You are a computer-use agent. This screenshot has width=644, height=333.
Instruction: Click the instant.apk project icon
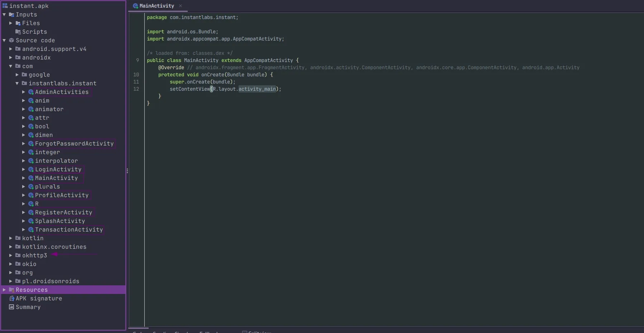[x=5, y=6]
